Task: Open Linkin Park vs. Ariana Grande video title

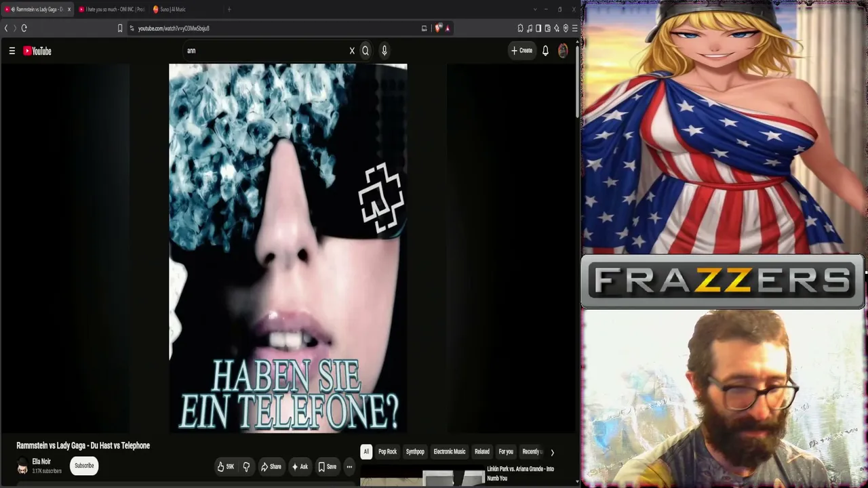Action: tap(520, 473)
